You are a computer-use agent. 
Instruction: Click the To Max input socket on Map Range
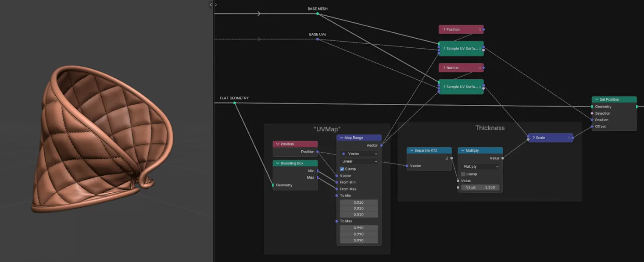336,221
